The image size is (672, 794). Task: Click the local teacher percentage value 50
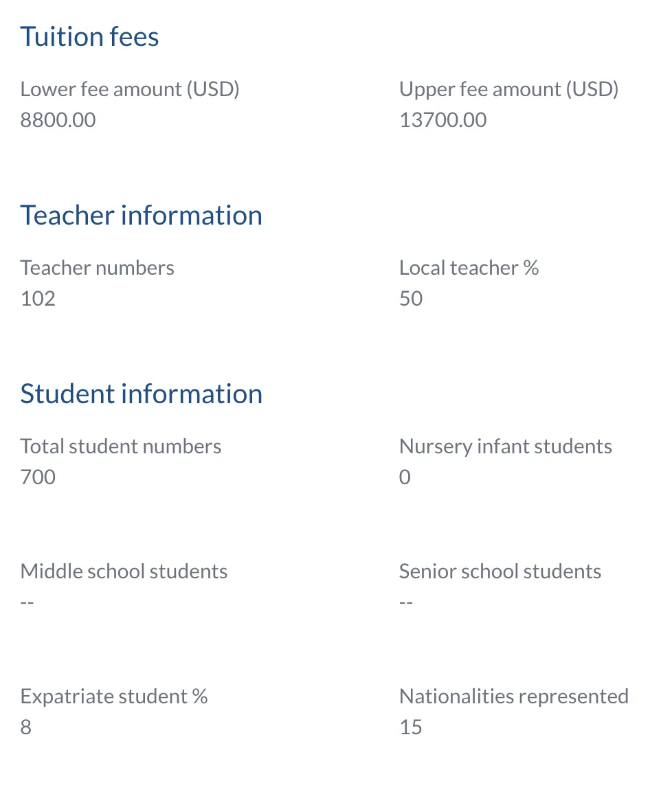[x=411, y=299]
